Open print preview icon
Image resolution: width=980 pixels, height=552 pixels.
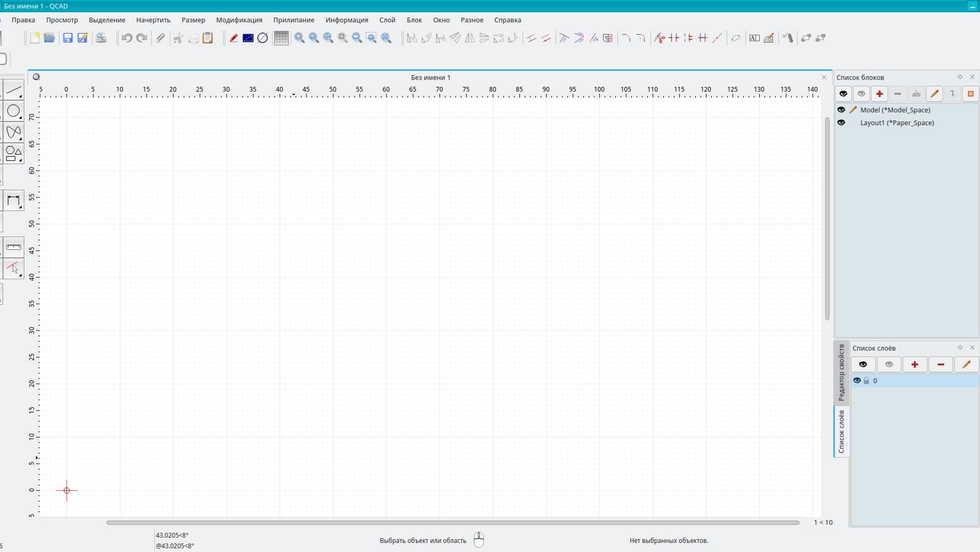[x=101, y=38]
